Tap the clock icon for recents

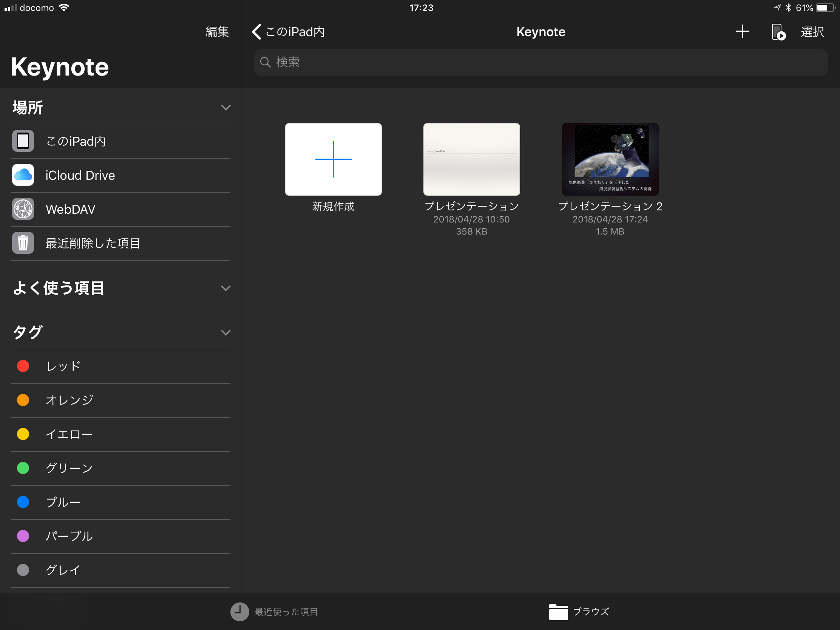[x=239, y=612]
